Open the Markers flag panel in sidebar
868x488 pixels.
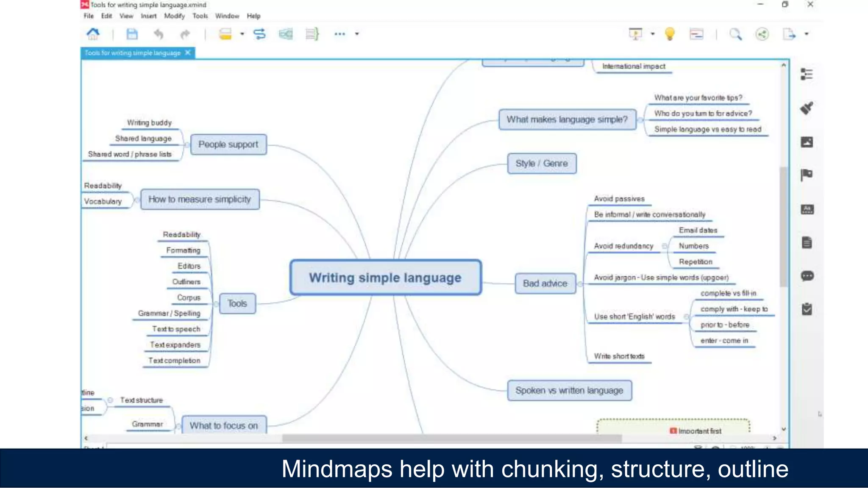coord(807,175)
